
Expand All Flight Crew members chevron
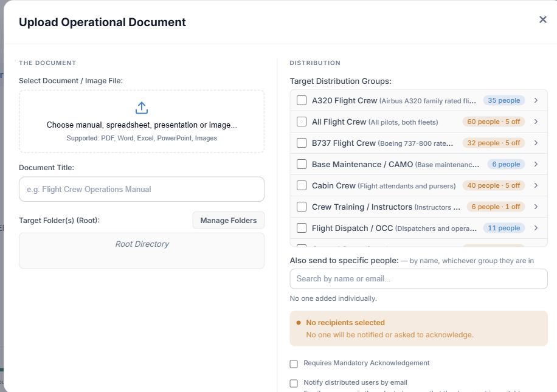click(536, 122)
